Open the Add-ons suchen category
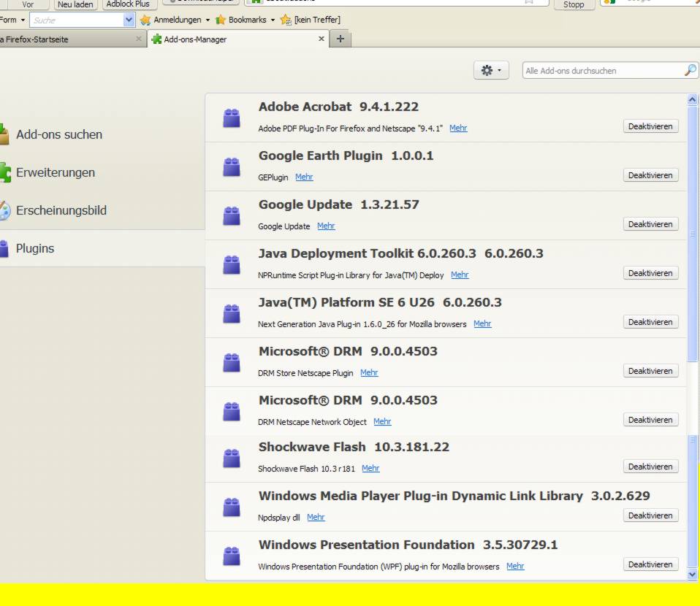The width and height of the screenshot is (700, 606). (x=58, y=135)
